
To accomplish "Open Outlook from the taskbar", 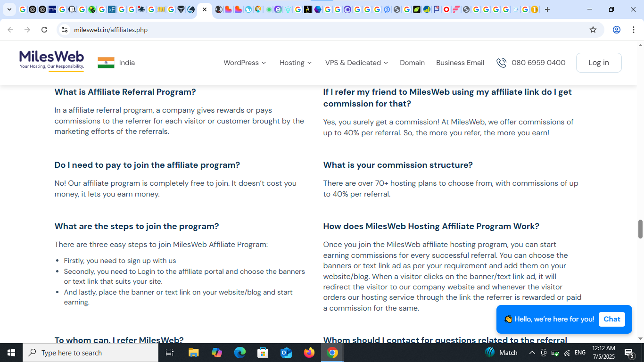I will (x=286, y=353).
